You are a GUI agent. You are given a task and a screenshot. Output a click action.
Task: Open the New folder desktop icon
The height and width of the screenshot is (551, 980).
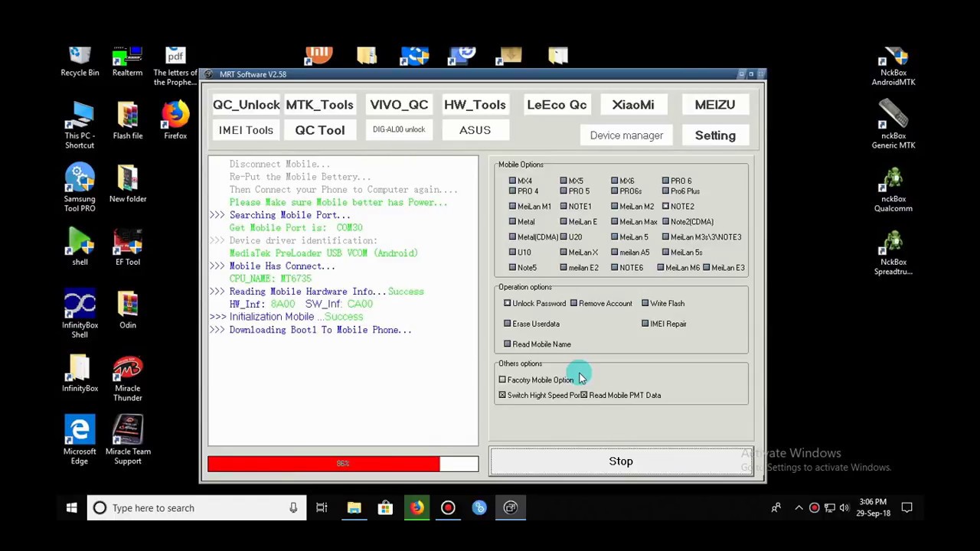coord(128,184)
